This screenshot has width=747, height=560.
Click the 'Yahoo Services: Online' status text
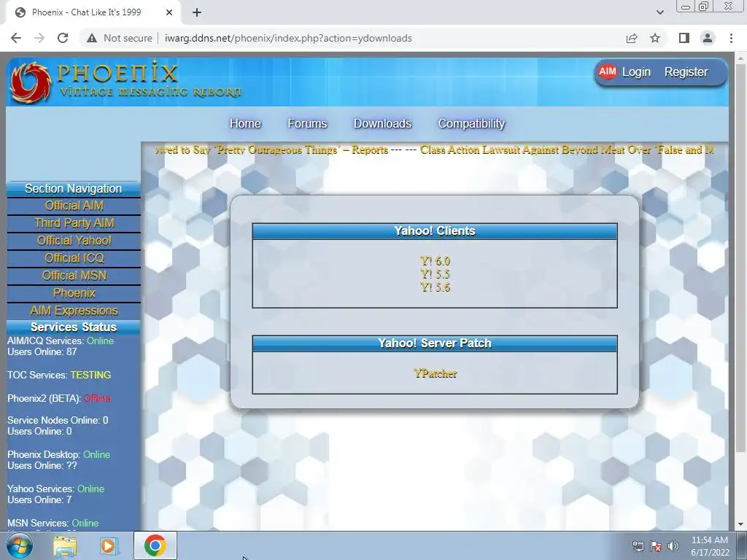coord(55,489)
